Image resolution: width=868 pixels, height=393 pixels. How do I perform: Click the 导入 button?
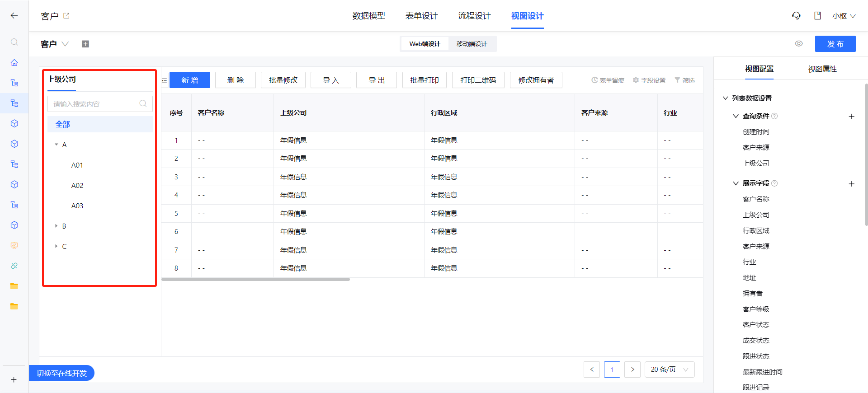click(331, 80)
